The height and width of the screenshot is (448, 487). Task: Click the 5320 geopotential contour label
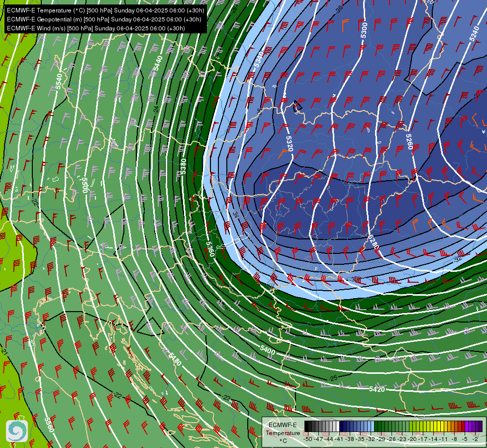point(289,144)
